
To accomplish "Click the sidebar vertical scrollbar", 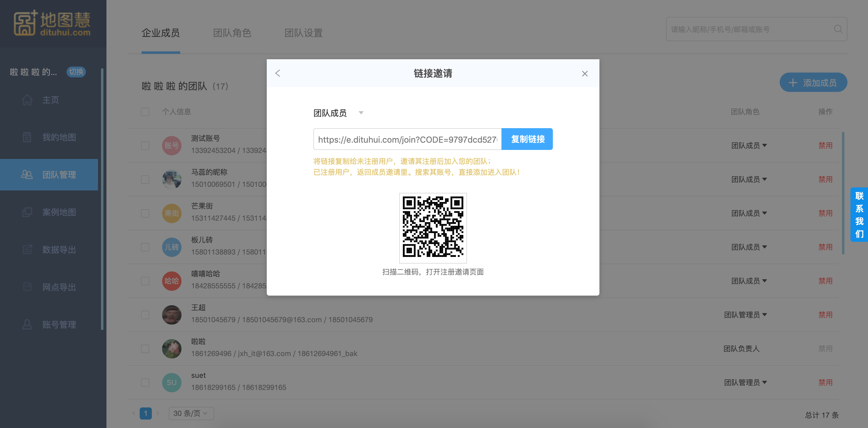I will pos(102,199).
